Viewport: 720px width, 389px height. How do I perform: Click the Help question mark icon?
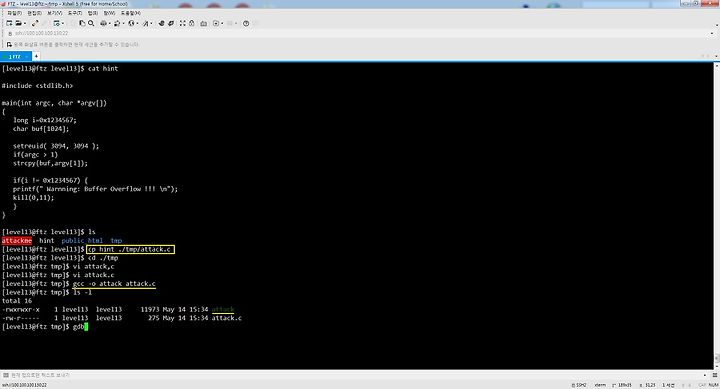[x=246, y=23]
